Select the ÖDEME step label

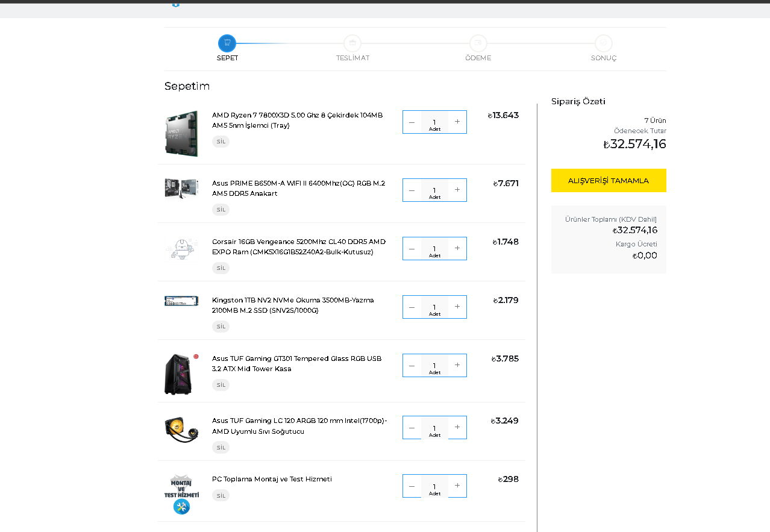click(x=478, y=58)
